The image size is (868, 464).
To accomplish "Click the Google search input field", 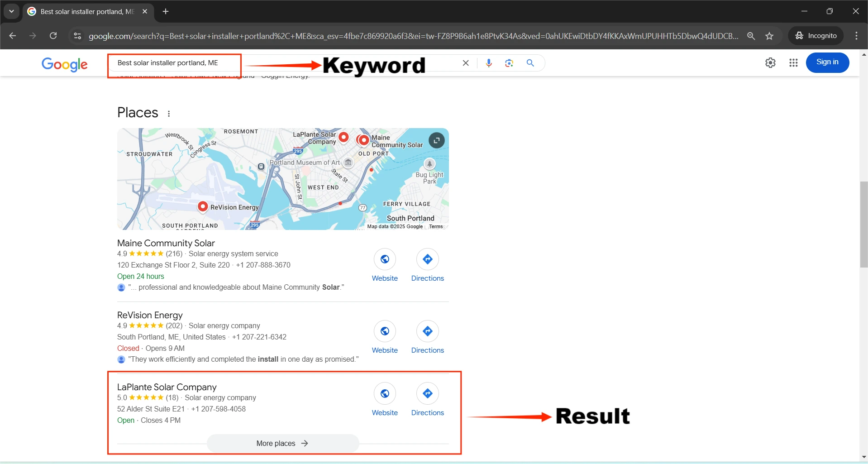I will 285,63.
